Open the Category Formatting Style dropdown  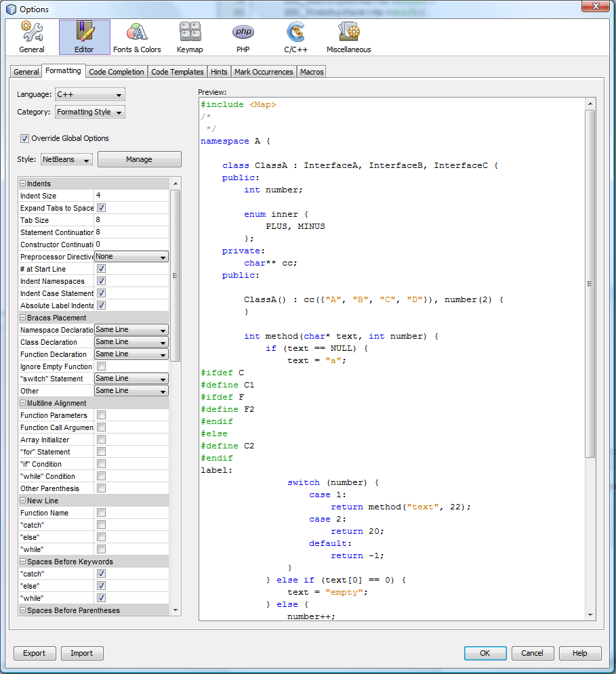pyautogui.click(x=89, y=112)
